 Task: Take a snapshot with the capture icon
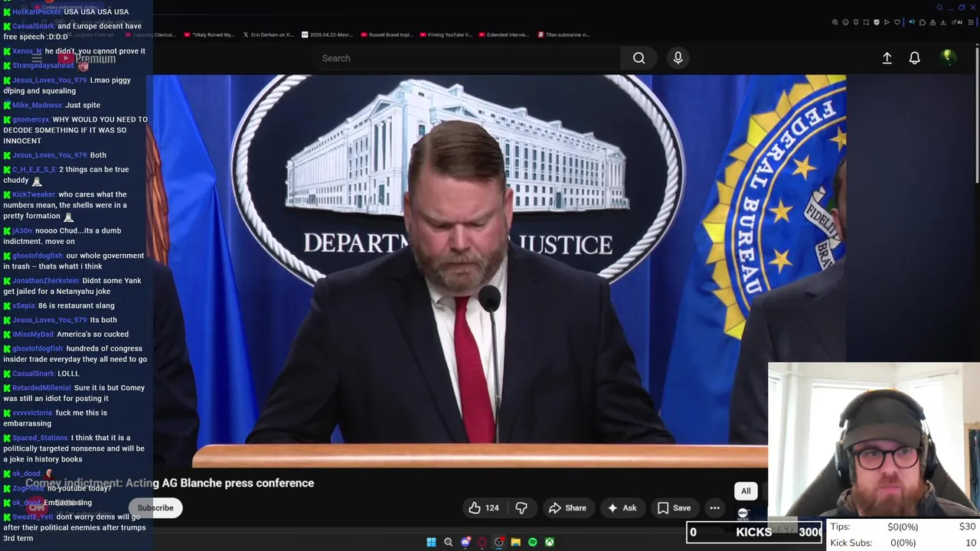click(x=866, y=22)
